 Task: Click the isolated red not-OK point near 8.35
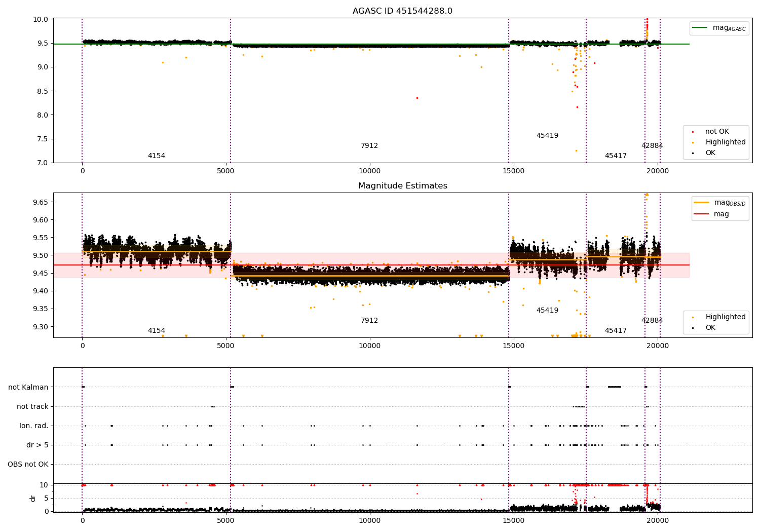[417, 98]
